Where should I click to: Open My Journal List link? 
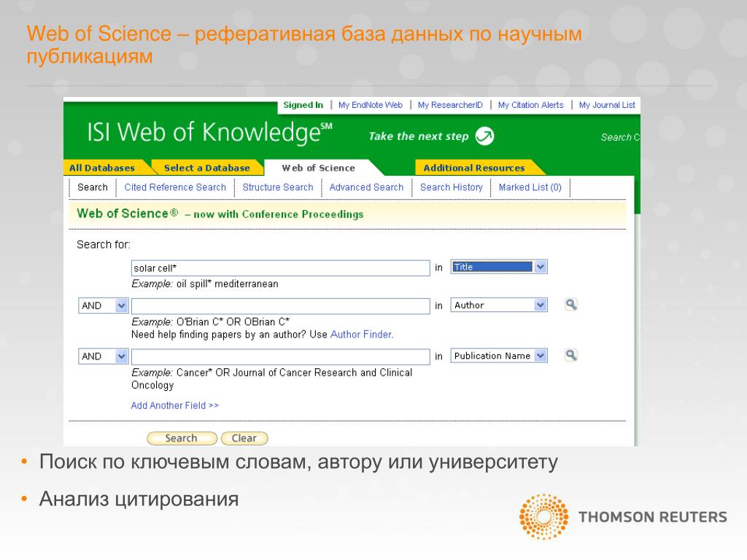[x=607, y=105]
